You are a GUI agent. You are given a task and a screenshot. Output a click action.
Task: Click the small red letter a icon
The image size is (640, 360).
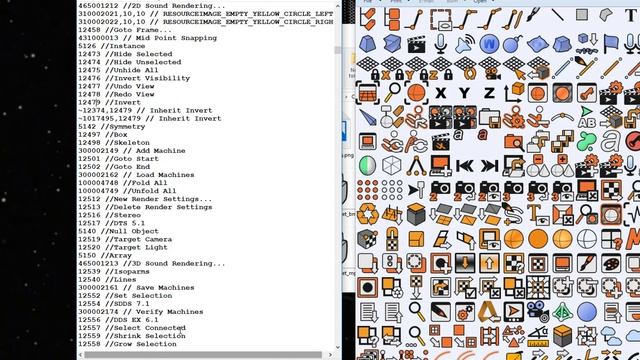point(482,134)
